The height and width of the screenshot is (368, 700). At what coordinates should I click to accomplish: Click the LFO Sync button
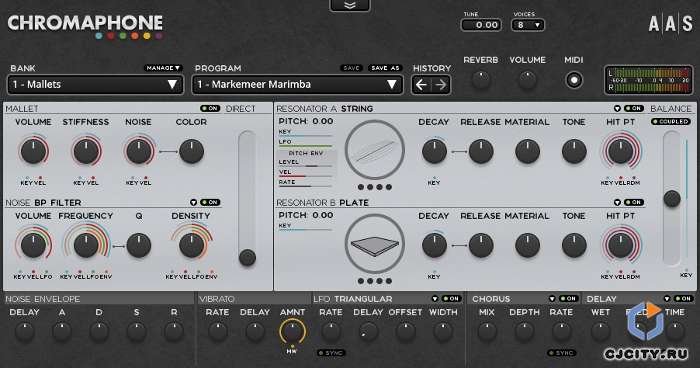(331, 353)
